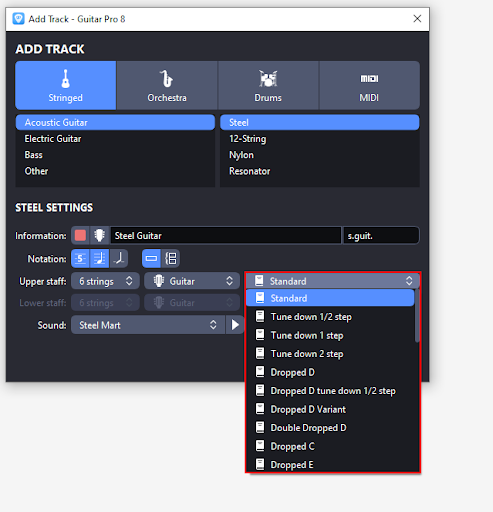Pick Double Dropped D tuning
This screenshot has height=512, width=493.
tap(330, 428)
